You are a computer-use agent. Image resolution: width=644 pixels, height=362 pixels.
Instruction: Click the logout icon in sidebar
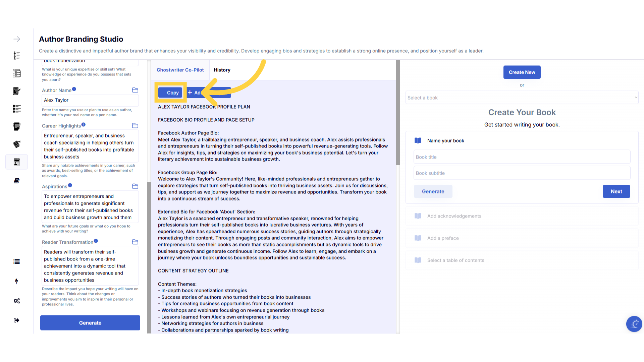point(16,320)
